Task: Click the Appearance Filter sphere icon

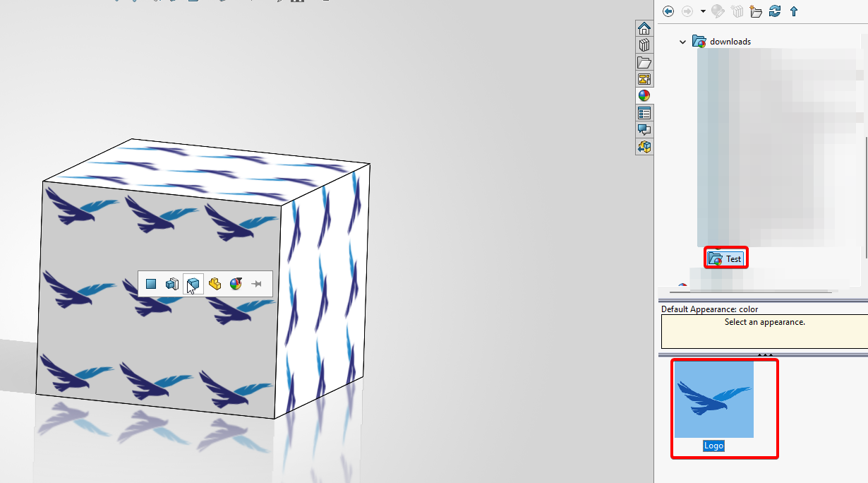Action: pos(236,284)
